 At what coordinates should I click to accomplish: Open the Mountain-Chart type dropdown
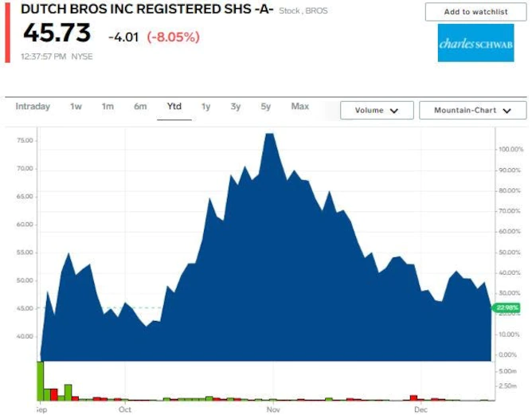(472, 110)
